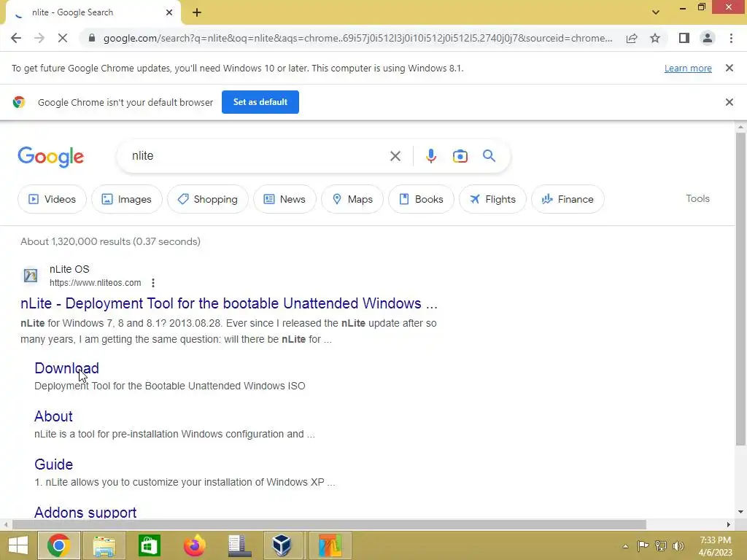Image resolution: width=747 pixels, height=560 pixels.
Task: Open the About sitelink
Action: click(53, 416)
